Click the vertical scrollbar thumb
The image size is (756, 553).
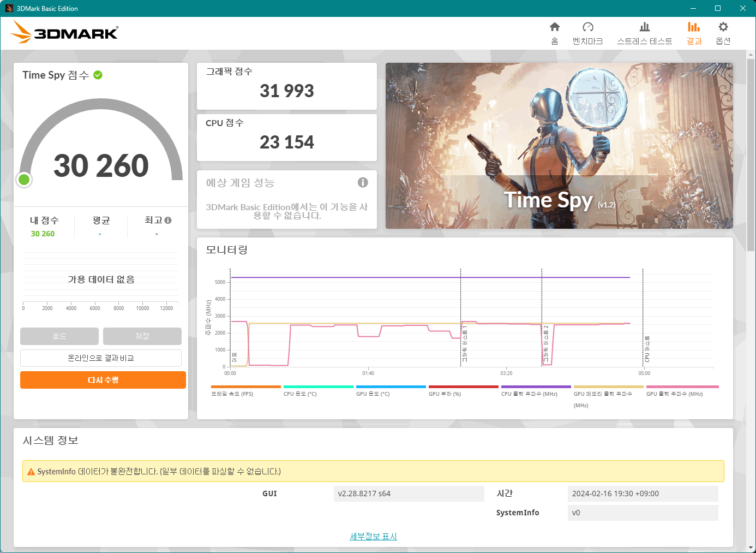pos(751,155)
